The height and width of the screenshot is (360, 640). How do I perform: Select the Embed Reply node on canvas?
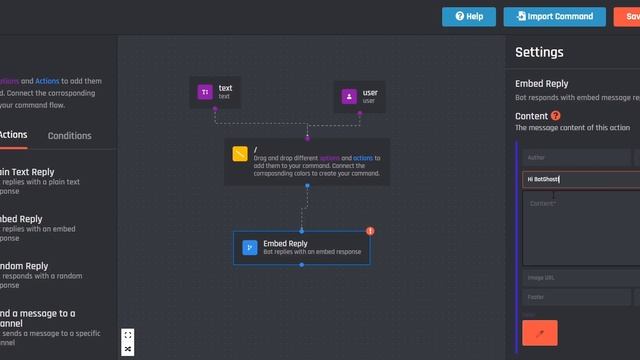click(302, 248)
